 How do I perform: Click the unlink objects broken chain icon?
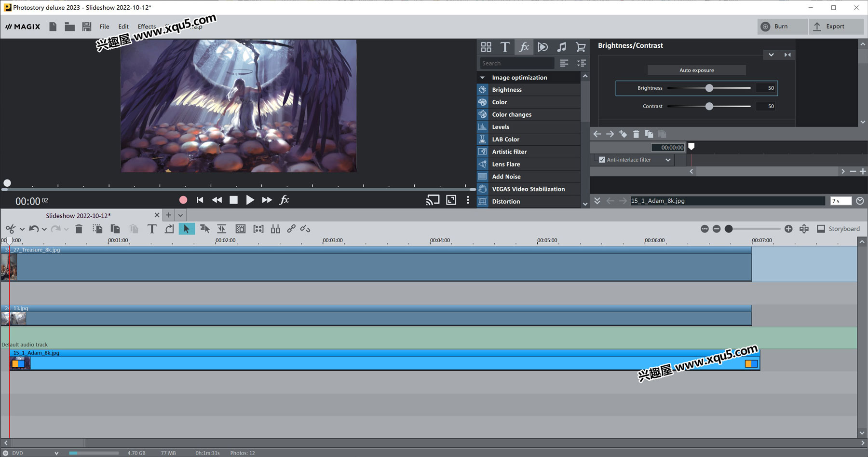pos(305,229)
